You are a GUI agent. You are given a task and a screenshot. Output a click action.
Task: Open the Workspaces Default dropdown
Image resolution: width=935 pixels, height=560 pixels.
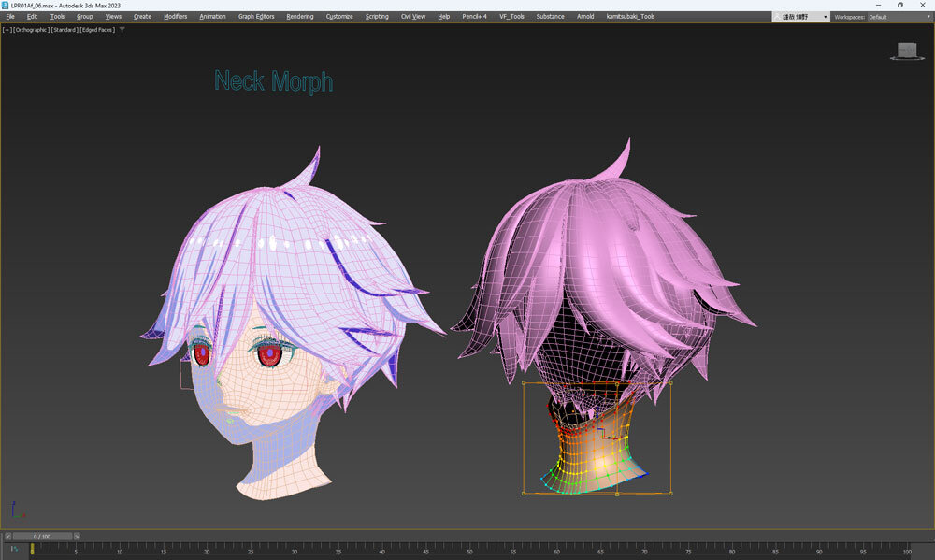pos(899,17)
